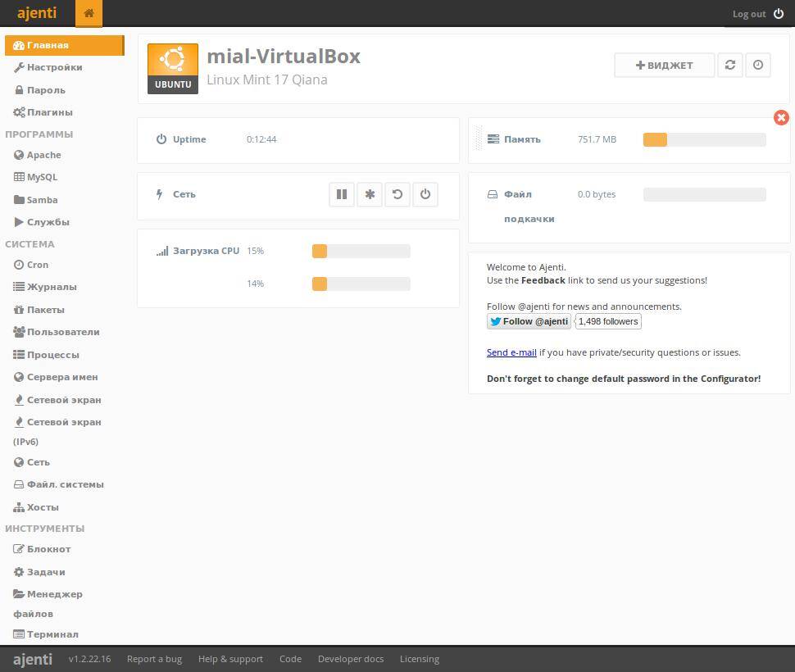This screenshot has height=672, width=795.
Task: Click the lightning bolt icon beside Сеть
Action: pyautogui.click(x=159, y=194)
